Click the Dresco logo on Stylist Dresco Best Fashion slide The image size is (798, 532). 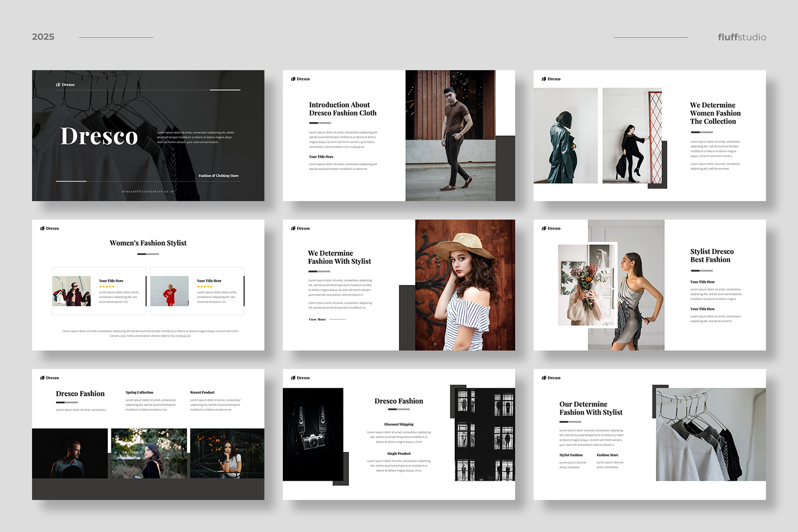(551, 228)
